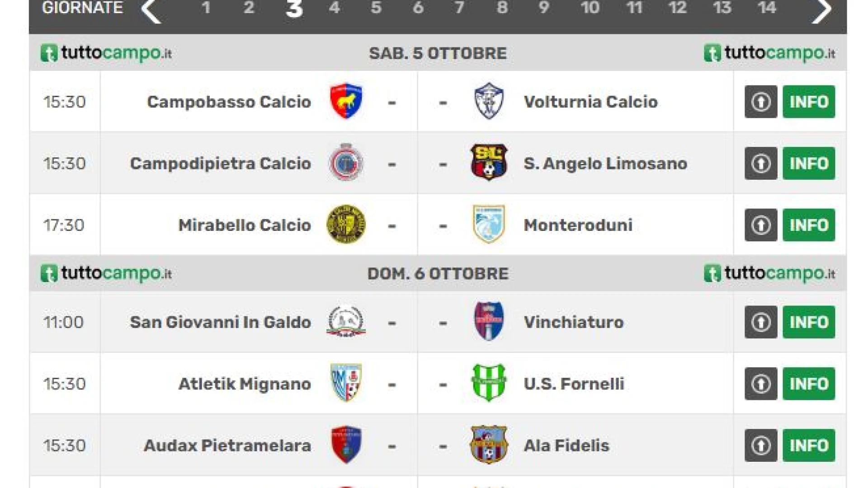Show next giornate with right arrow

821,9
